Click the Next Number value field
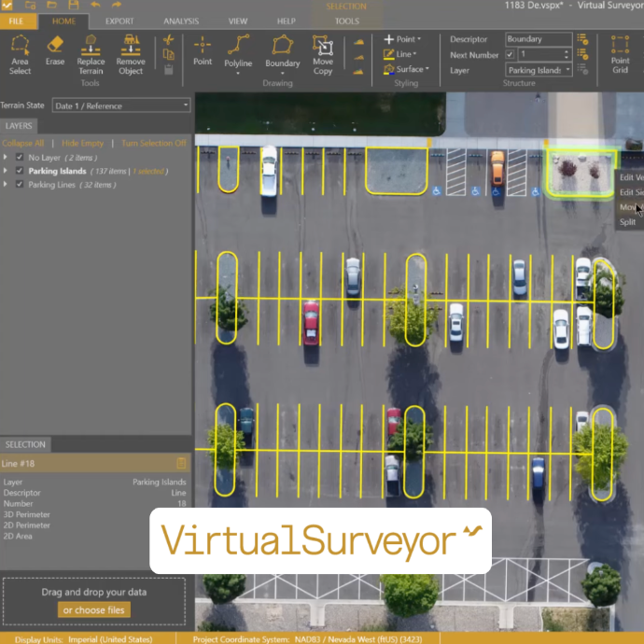The height and width of the screenshot is (644, 644). (540, 54)
